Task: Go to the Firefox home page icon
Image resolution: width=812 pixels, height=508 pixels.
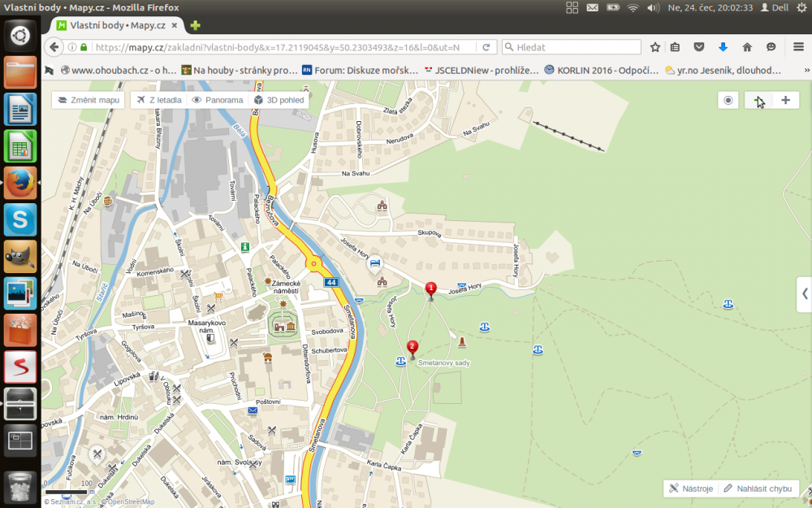Action: click(747, 47)
